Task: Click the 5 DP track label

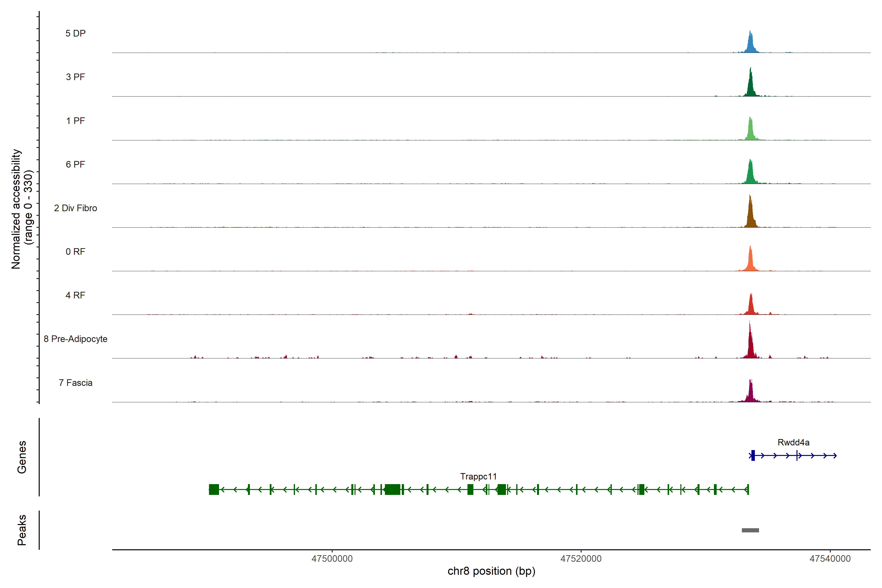Action: (75, 33)
